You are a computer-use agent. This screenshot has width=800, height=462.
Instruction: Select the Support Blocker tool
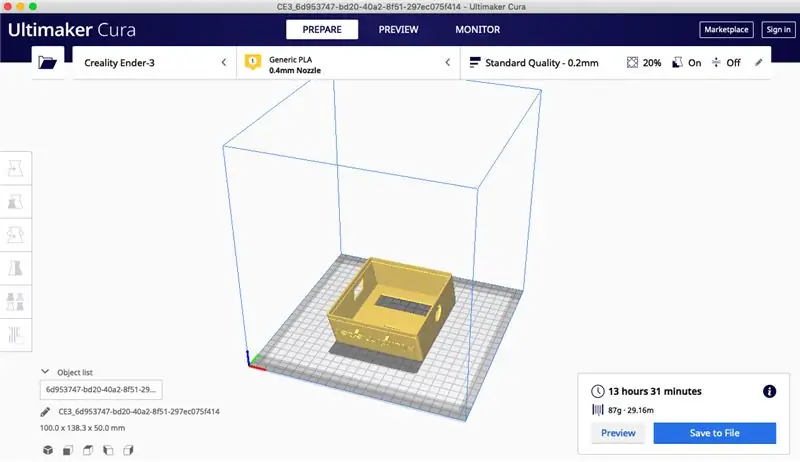[x=15, y=335]
